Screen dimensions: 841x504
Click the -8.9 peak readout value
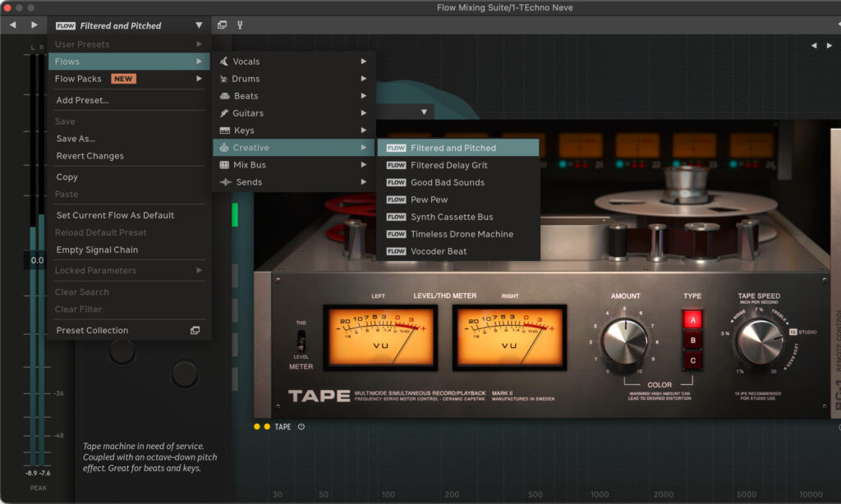pos(32,473)
